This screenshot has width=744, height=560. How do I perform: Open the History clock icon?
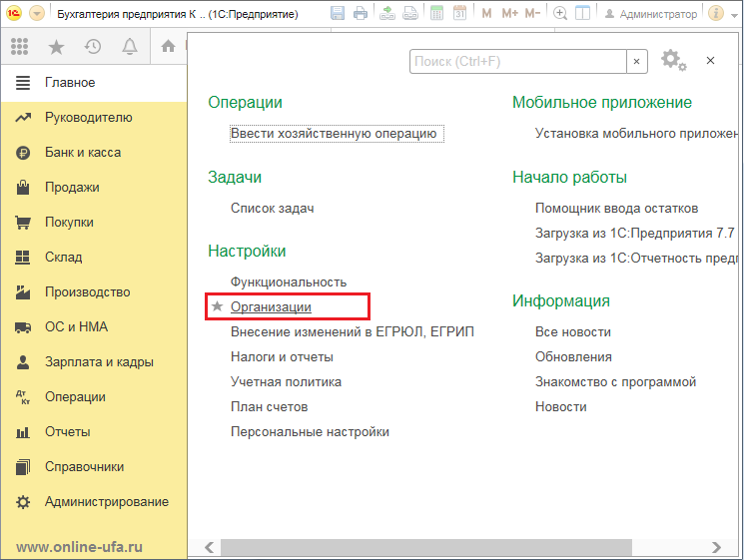[93, 47]
